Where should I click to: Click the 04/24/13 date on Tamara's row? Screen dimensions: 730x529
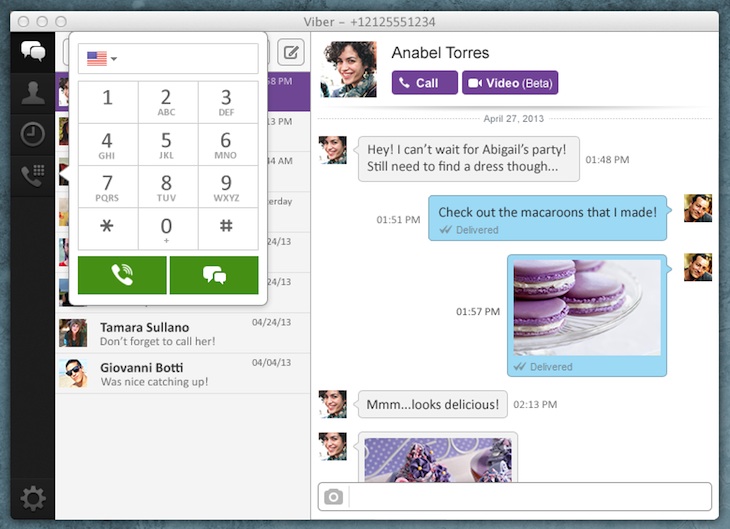point(271,322)
